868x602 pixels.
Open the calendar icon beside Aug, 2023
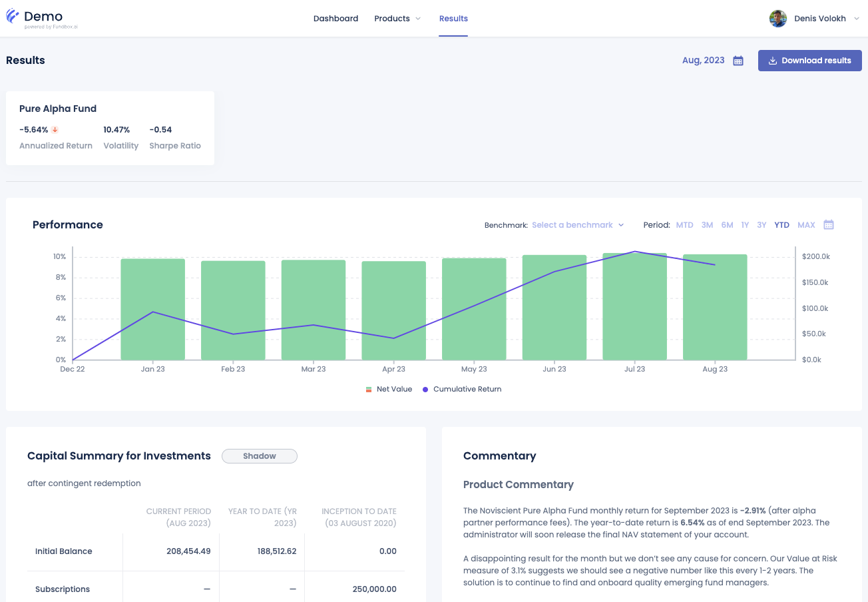pos(738,61)
